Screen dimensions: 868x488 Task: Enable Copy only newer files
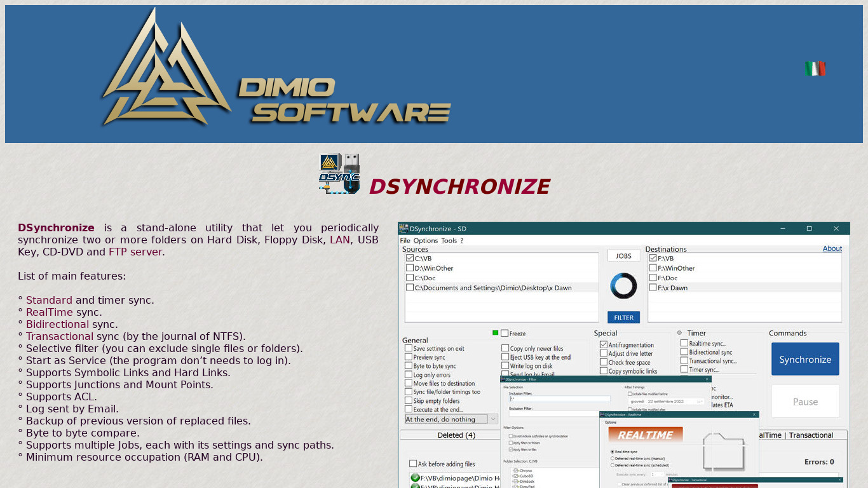(x=505, y=348)
